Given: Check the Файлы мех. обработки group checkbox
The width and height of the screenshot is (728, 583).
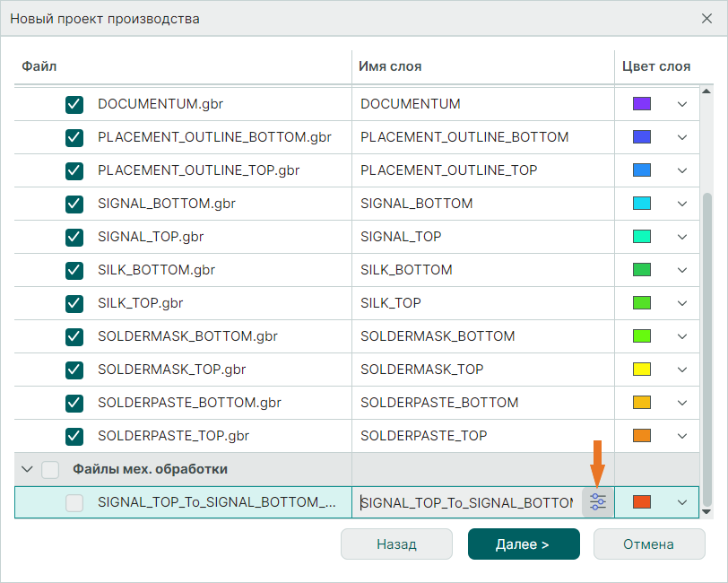Looking at the screenshot, I should pos(51,469).
